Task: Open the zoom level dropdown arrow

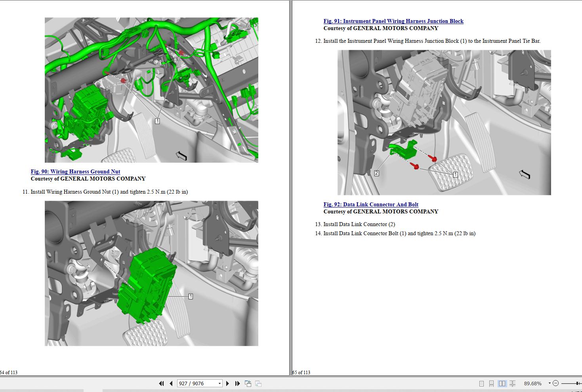Action: coord(550,383)
